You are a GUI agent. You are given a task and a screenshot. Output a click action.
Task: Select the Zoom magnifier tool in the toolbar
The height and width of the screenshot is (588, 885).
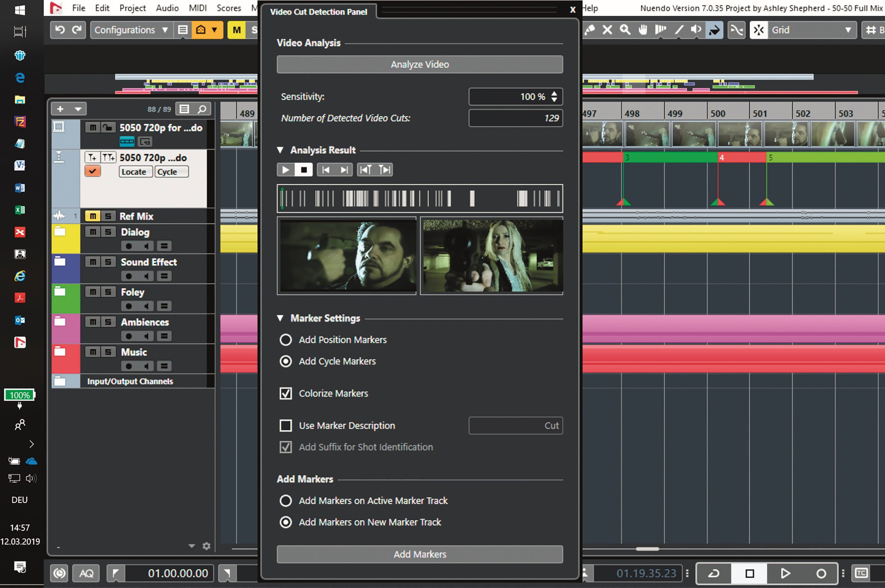coord(624,30)
